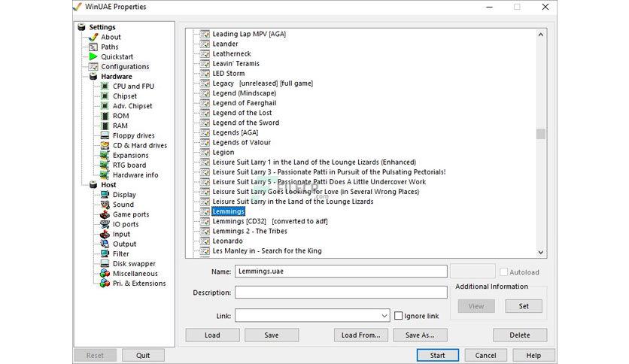
Task: Click the CPU and FPU chip icon
Action: [105, 86]
